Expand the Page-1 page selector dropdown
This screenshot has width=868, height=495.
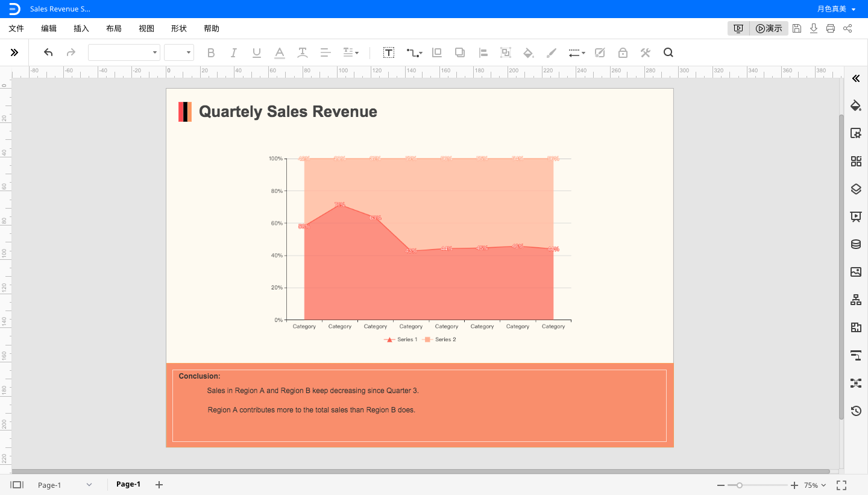[89, 485]
